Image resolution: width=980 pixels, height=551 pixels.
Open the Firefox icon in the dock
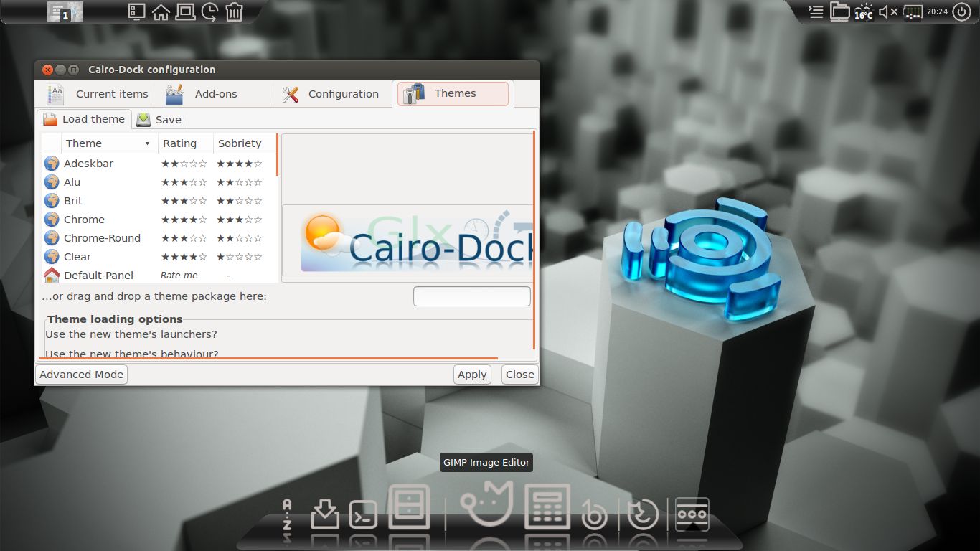pos(642,515)
